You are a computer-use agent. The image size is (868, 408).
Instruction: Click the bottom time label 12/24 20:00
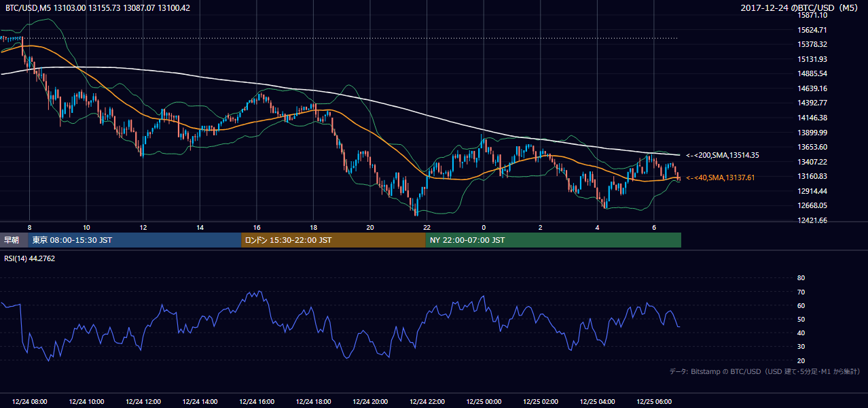(370, 402)
